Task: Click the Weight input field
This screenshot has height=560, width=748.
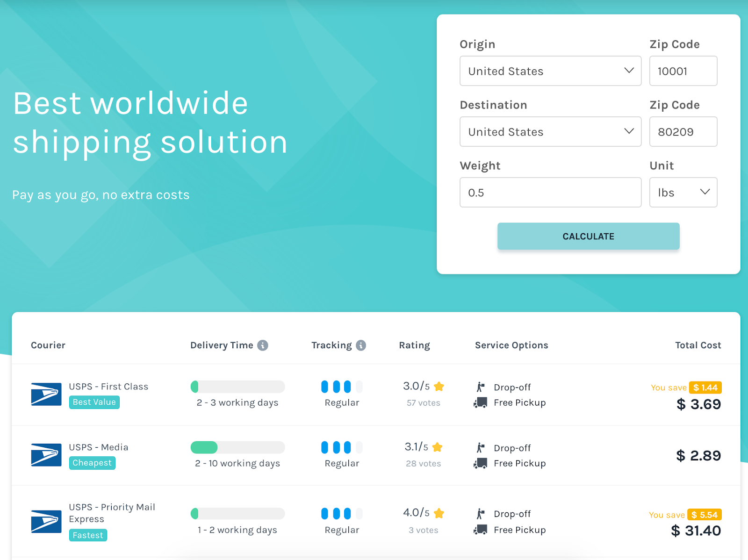Action: pyautogui.click(x=550, y=192)
